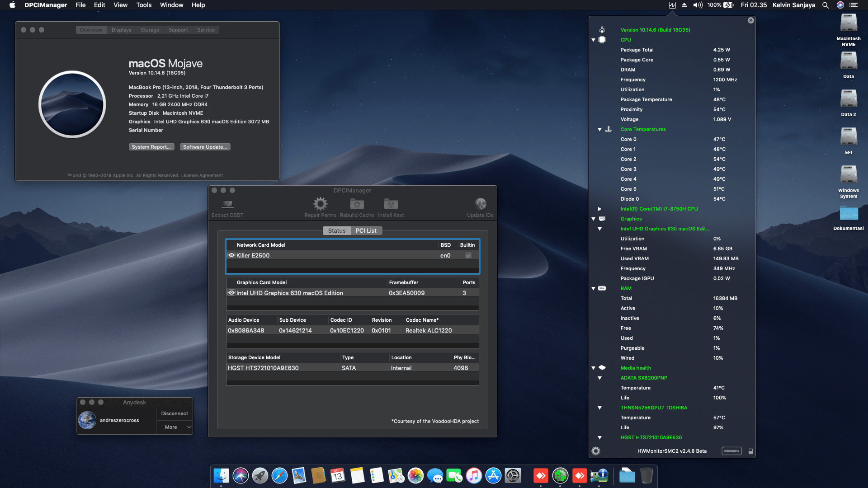Select the Extract DSDT tool in DPCIManager

point(227,206)
